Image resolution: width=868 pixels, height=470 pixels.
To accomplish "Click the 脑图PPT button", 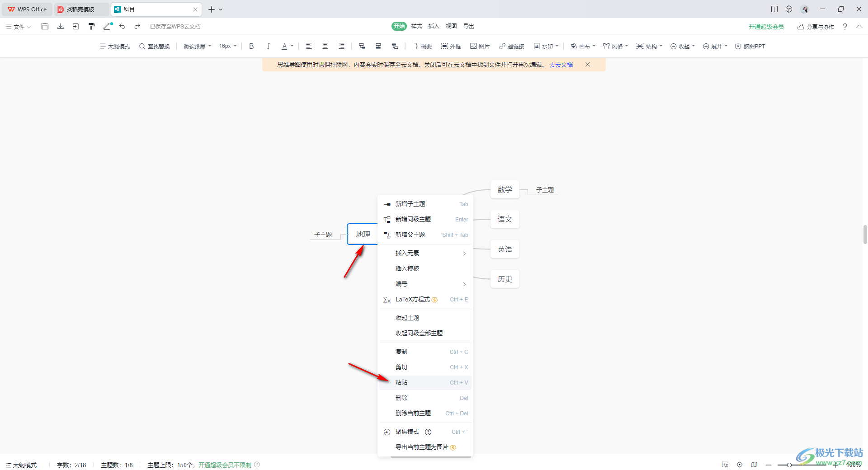I will coord(750,46).
